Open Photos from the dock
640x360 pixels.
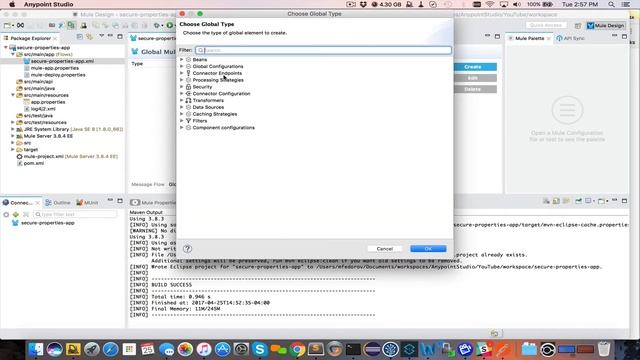(185, 349)
